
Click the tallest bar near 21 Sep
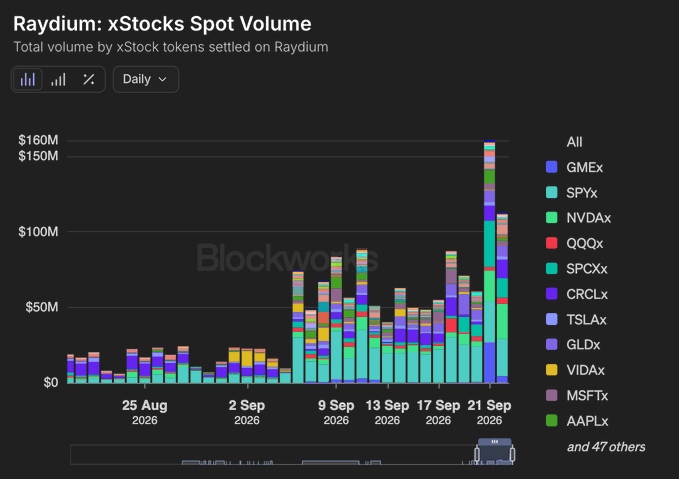click(489, 262)
